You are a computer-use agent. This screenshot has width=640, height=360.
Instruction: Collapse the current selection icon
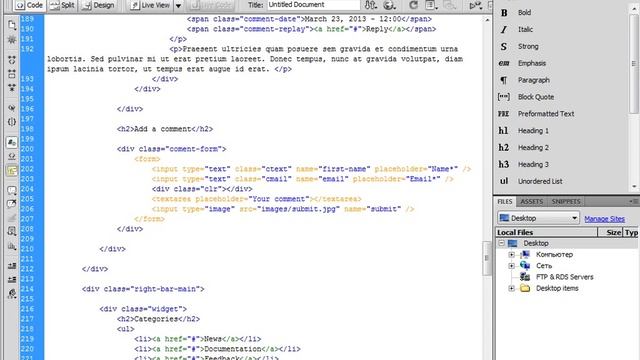(x=12, y=74)
